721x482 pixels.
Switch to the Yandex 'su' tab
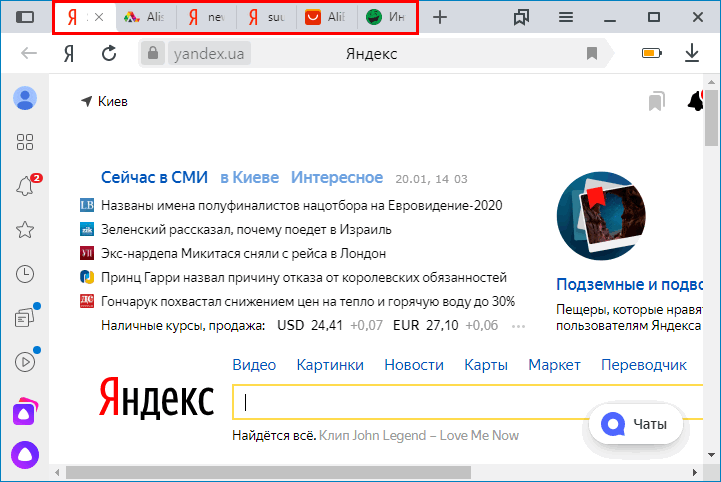click(266, 17)
